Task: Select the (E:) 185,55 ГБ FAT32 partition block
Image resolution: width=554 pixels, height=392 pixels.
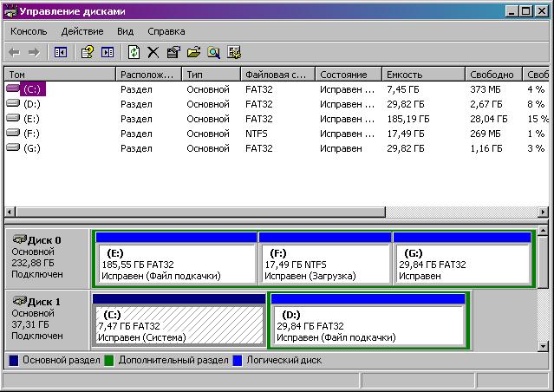Action: point(176,258)
